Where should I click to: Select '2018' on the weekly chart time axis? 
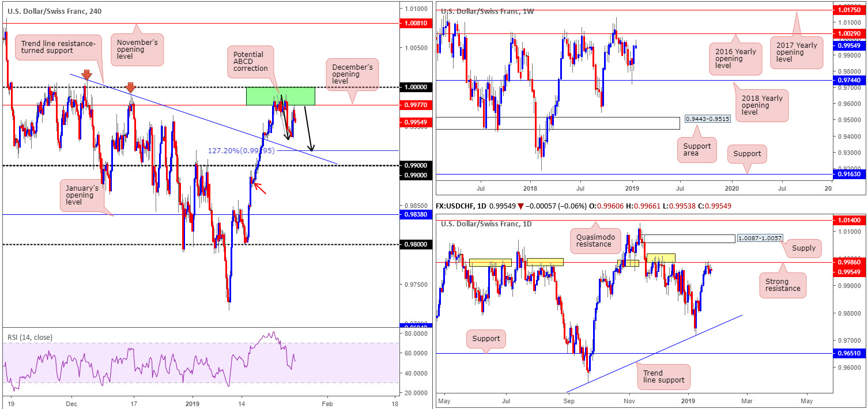click(531, 188)
